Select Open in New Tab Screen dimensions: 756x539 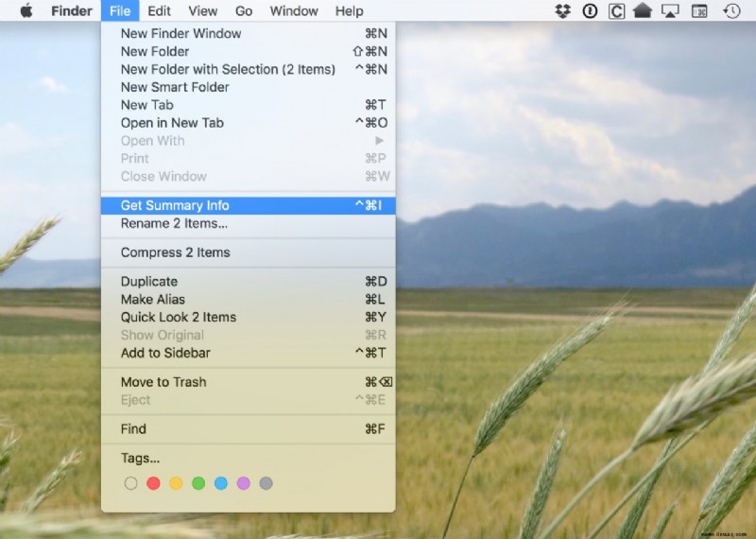tap(249, 123)
